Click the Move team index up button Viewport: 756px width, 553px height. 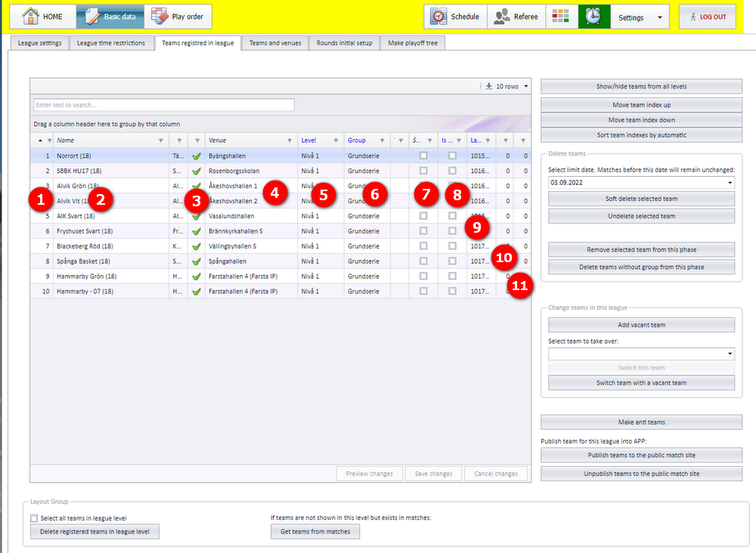click(x=641, y=105)
